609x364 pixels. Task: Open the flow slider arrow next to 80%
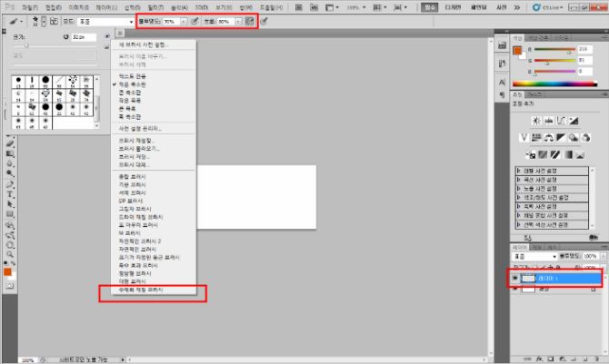pos(238,22)
